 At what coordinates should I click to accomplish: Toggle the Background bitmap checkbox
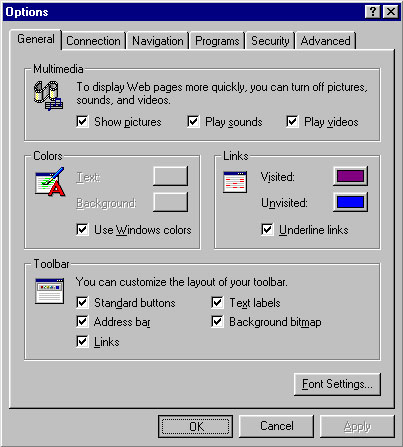(x=217, y=322)
